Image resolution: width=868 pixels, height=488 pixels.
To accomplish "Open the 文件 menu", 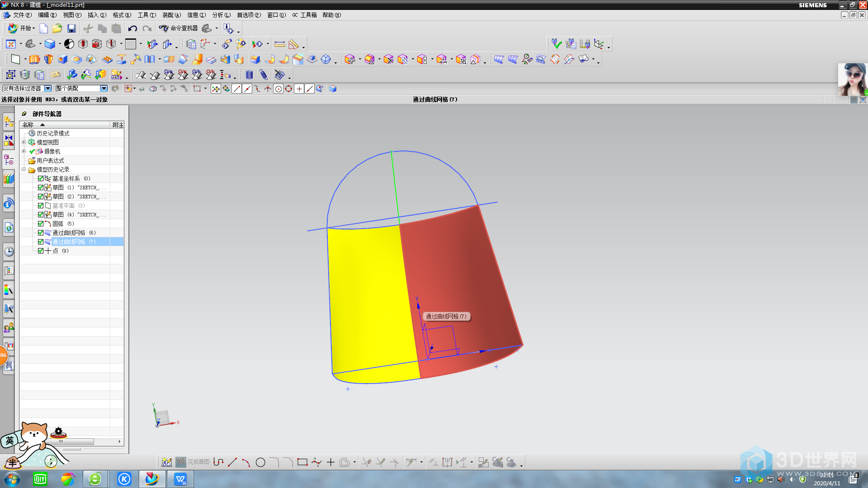I will tap(22, 15).
